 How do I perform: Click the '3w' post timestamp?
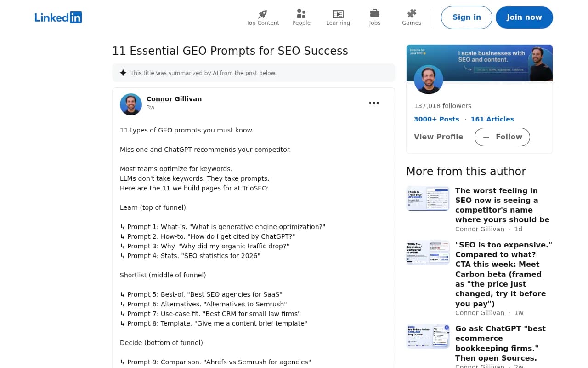[x=151, y=108]
